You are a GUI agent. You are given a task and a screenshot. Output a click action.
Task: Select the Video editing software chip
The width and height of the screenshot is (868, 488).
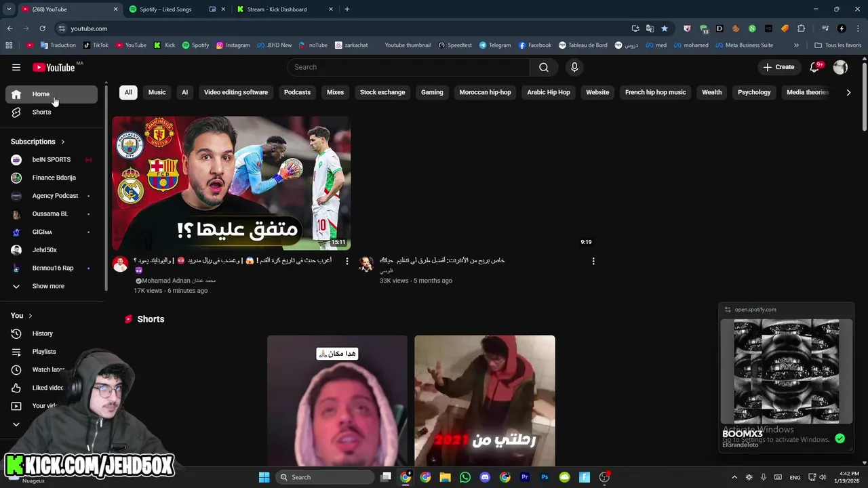236,92
